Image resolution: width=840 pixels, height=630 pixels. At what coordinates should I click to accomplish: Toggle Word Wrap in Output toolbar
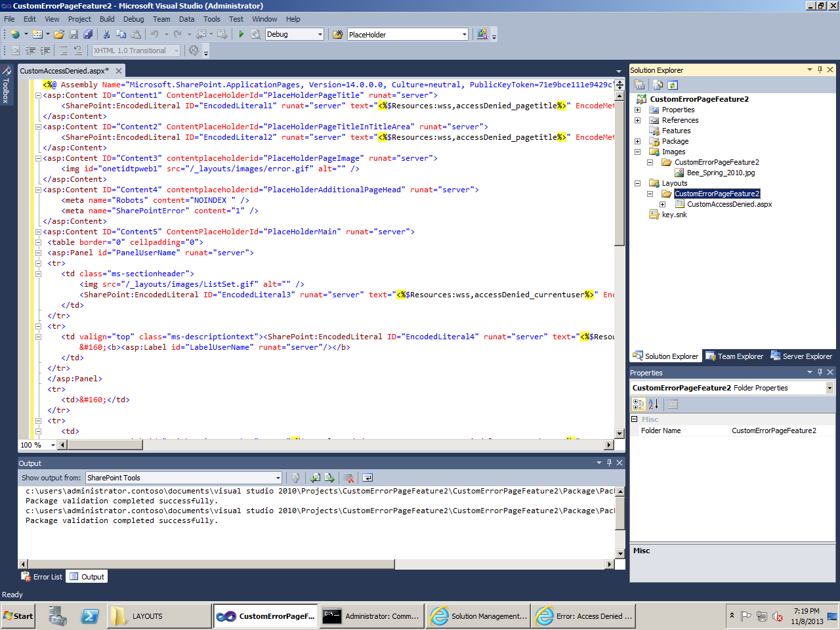[x=367, y=478]
